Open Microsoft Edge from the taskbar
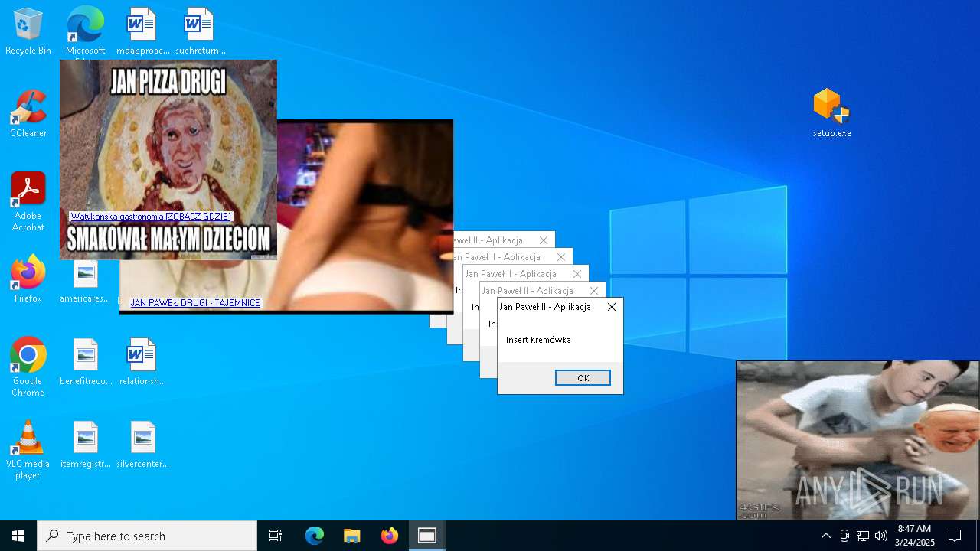980x551 pixels. pyautogui.click(x=315, y=536)
